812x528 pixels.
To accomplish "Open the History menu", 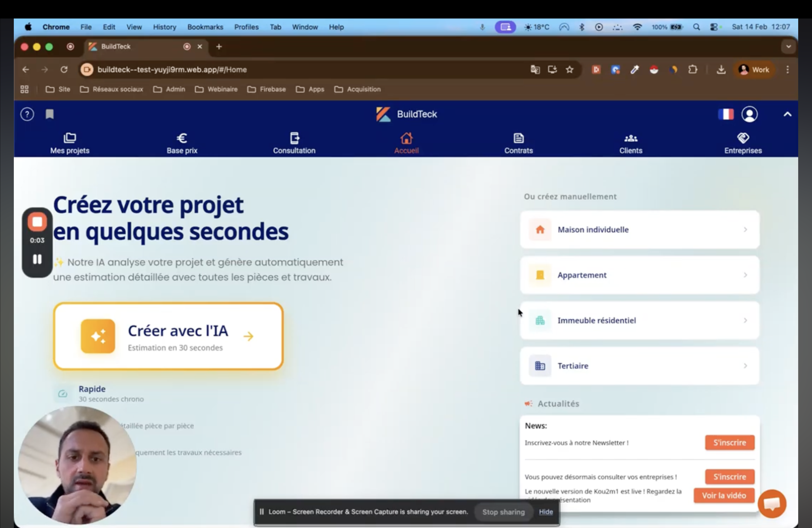I will pos(164,27).
